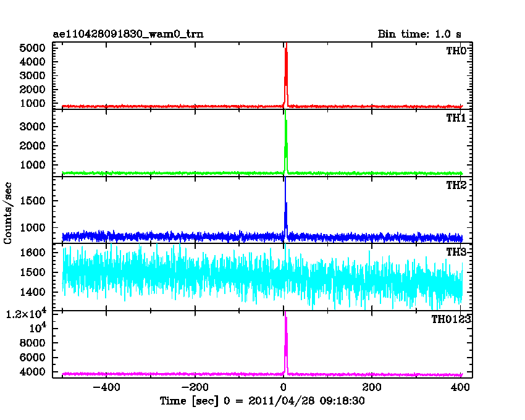This screenshot has height=420, width=525.
Task: Click the 4000 tick label in the TH0 panel
Action: pyautogui.click(x=33, y=62)
